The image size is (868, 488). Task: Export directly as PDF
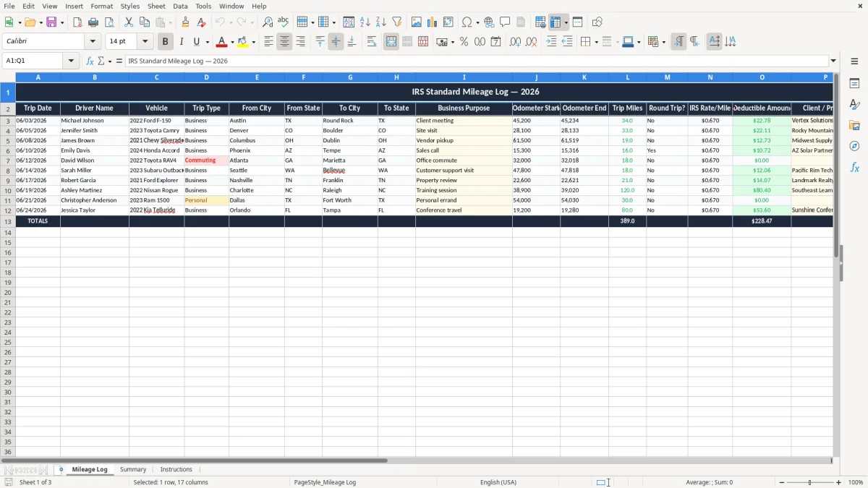[77, 22]
